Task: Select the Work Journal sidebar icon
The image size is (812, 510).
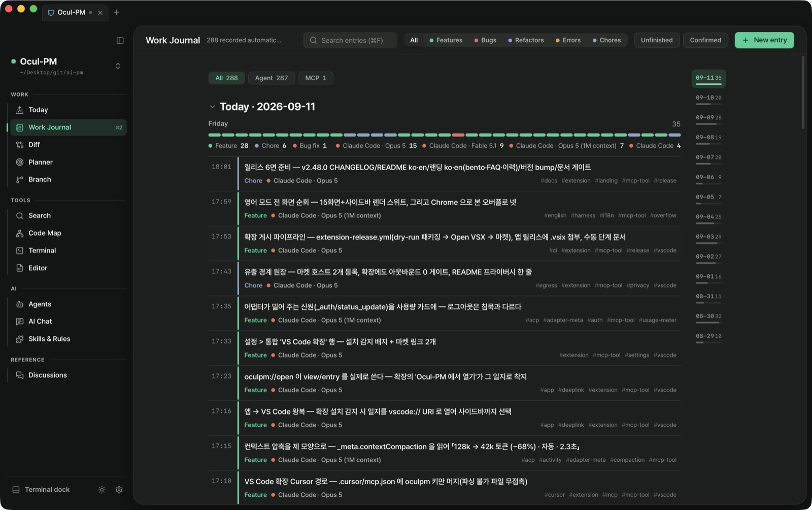Action: pos(20,127)
